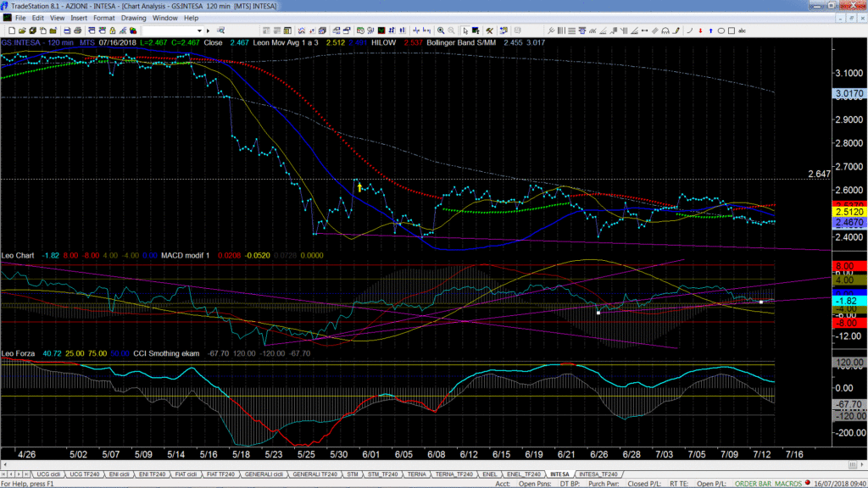Click the Print icon in toolbar
This screenshot has width=868, height=488.
pos(67,30)
